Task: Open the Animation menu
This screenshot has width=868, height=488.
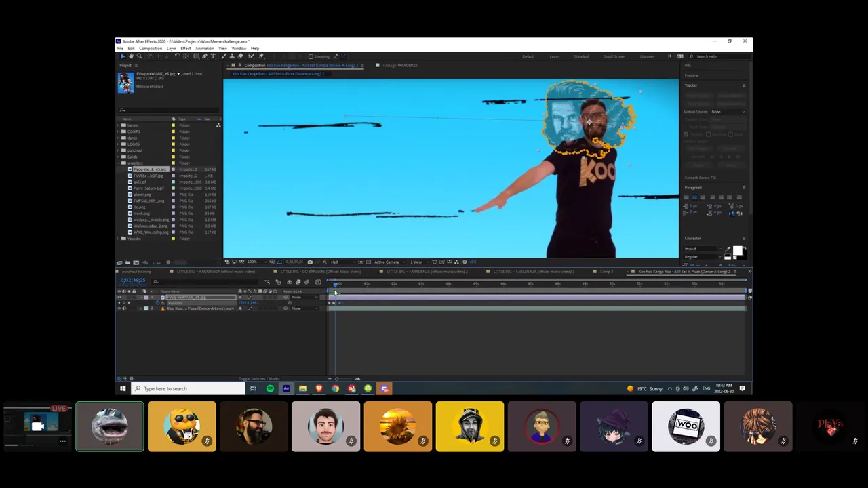Action: 205,48
